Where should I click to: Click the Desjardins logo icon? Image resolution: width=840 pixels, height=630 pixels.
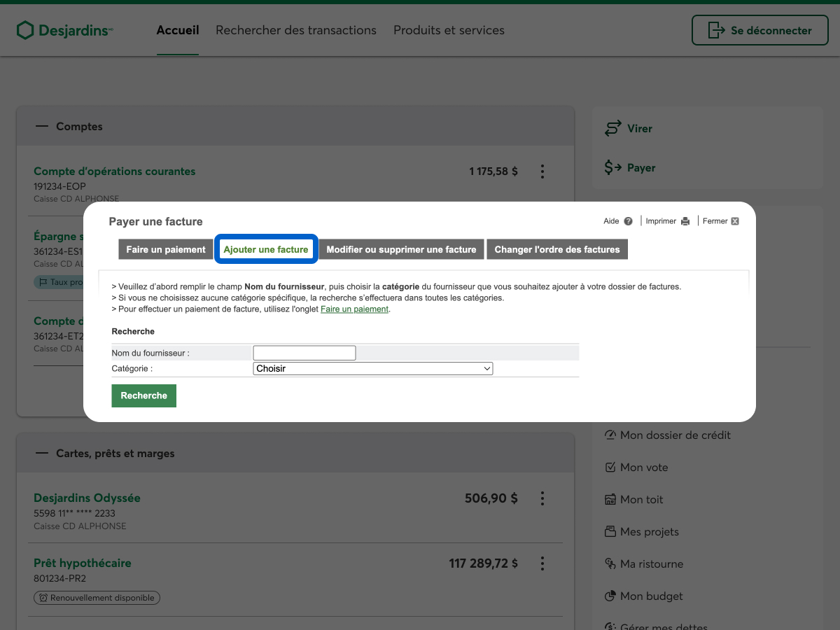coord(25,30)
